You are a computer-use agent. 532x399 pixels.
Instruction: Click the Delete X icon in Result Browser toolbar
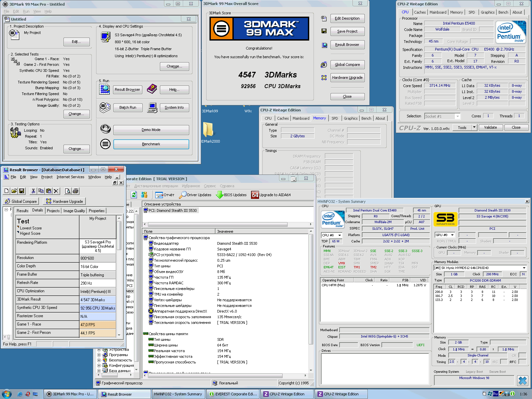[56, 191]
